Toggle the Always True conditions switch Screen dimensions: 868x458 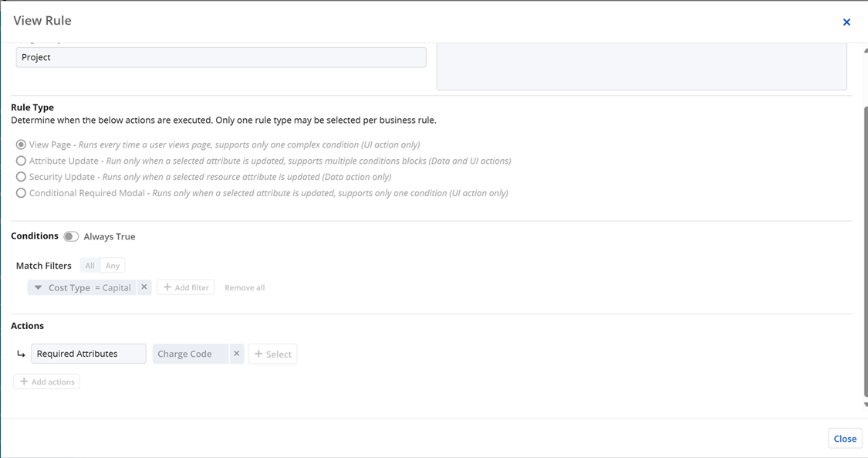coord(71,236)
